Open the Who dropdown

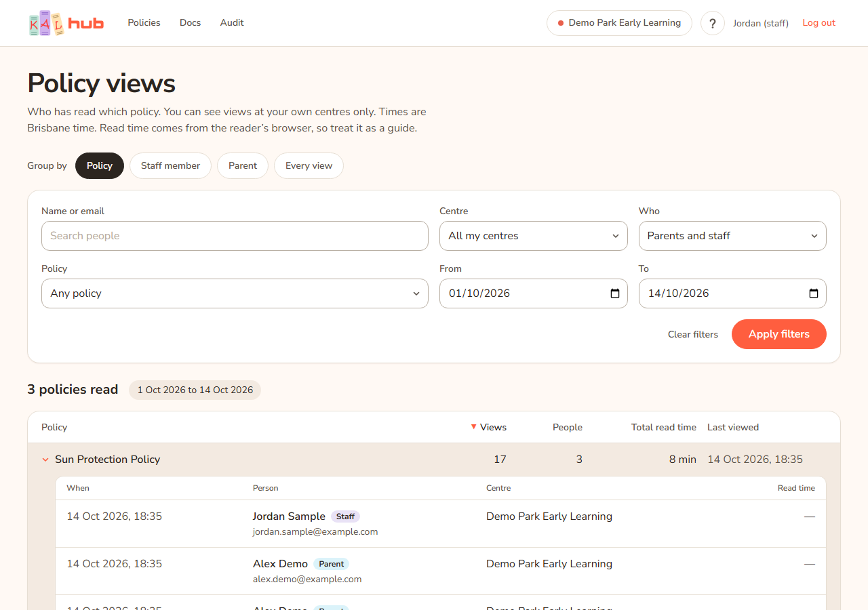coord(732,236)
